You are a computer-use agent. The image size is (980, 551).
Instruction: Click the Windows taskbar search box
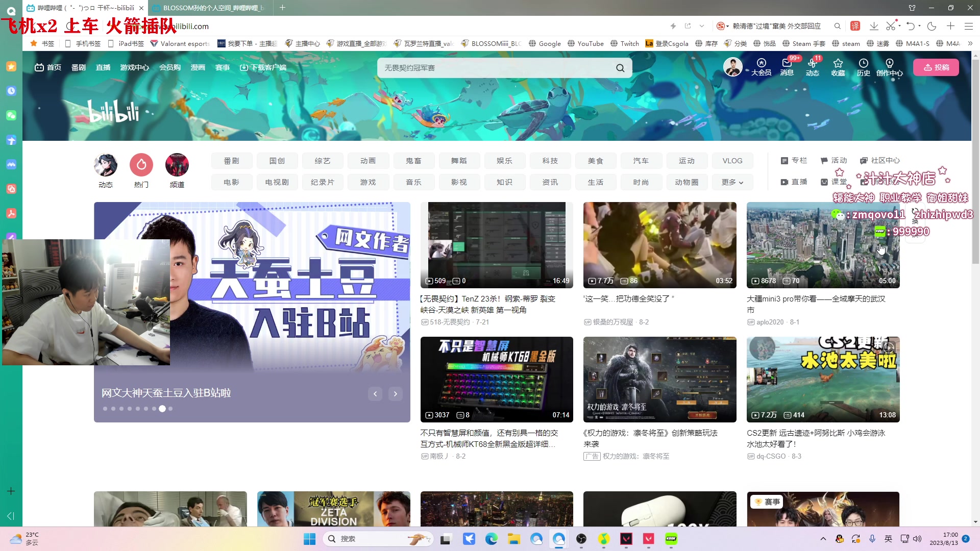click(378, 539)
